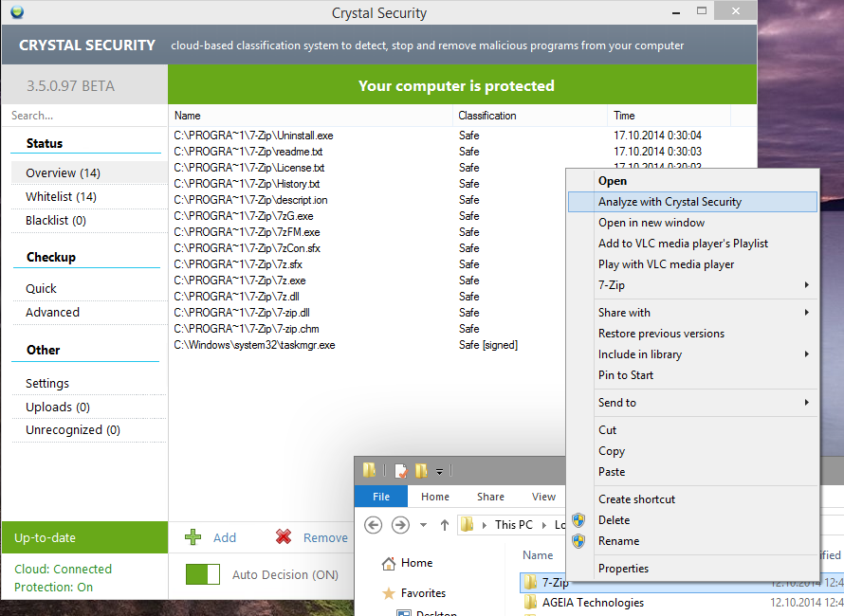Toggle the Auto Decision switch
Viewport: 844px width, 616px height.
203,574
